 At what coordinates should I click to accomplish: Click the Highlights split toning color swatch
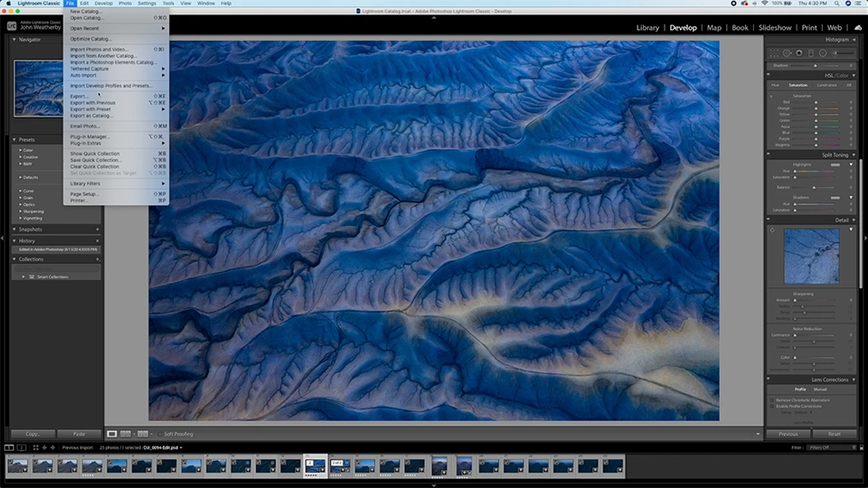[835, 164]
